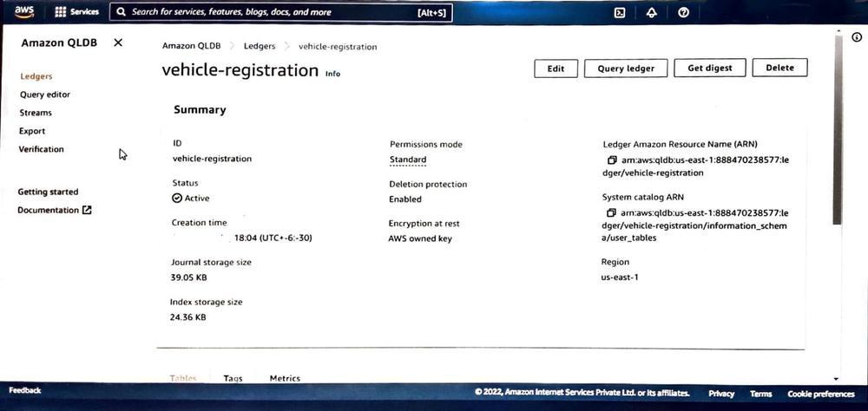This screenshot has height=411, width=868.
Task: Select the 39.05 KB journal size
Action: coord(188,277)
